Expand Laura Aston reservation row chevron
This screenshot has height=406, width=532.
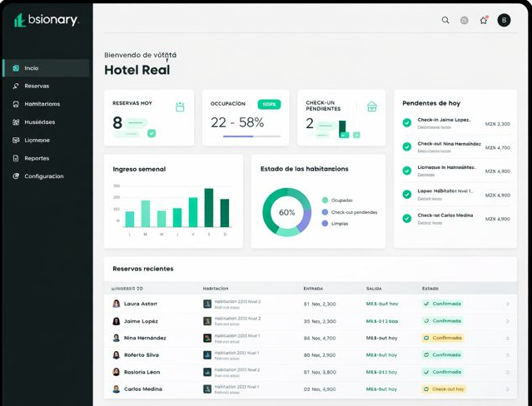[508, 304]
